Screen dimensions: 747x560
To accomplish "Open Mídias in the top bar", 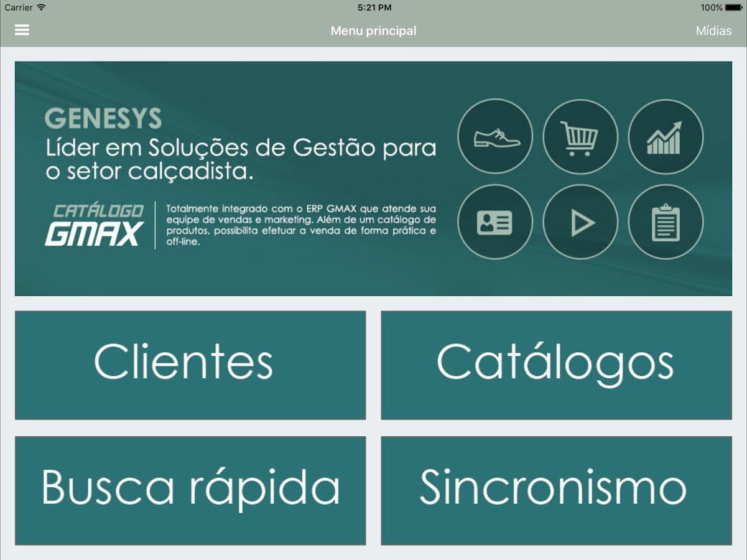I will tap(713, 30).
